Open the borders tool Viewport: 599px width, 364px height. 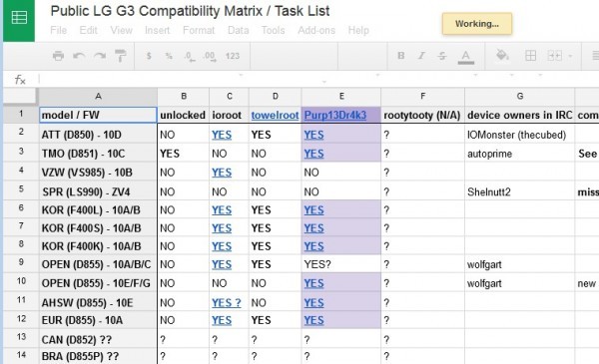530,56
